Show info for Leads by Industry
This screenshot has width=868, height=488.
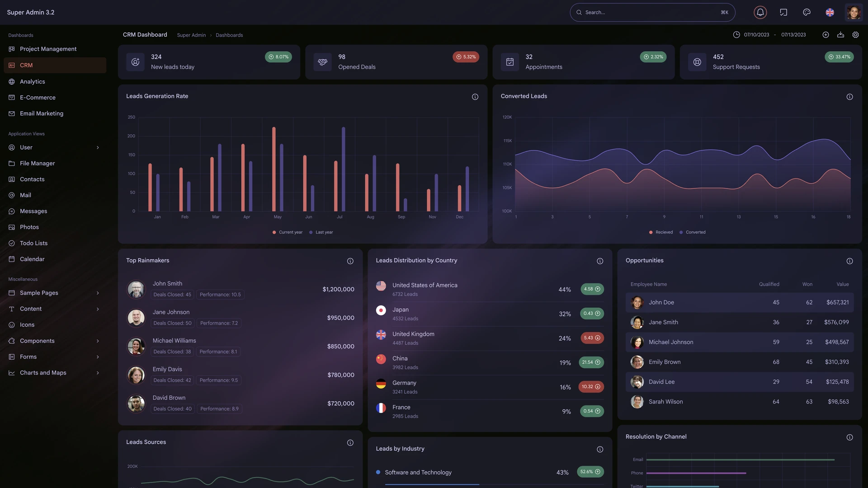pyautogui.click(x=600, y=449)
